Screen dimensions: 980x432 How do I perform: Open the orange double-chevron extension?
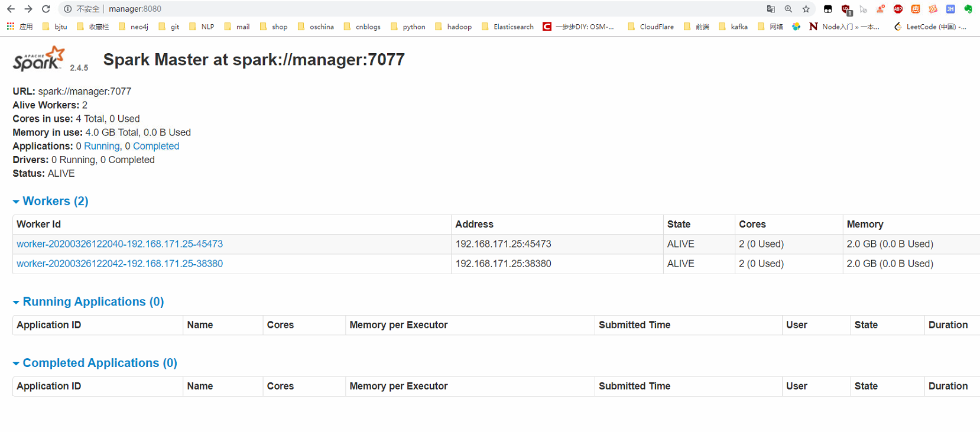tap(933, 9)
